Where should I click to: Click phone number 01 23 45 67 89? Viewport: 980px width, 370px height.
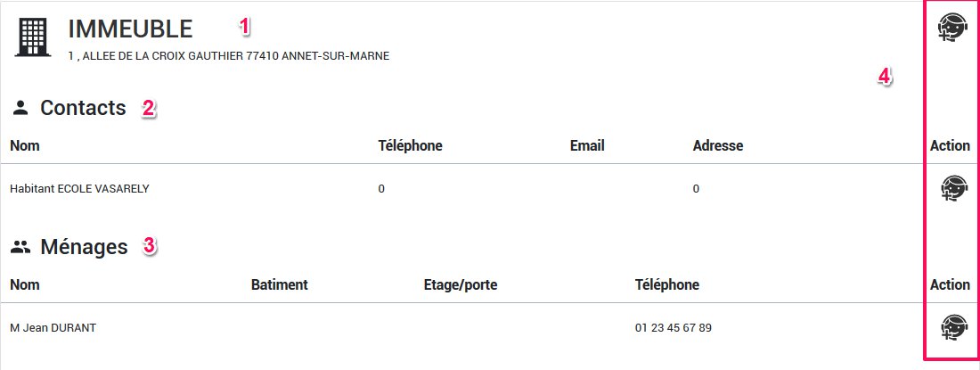(673, 327)
